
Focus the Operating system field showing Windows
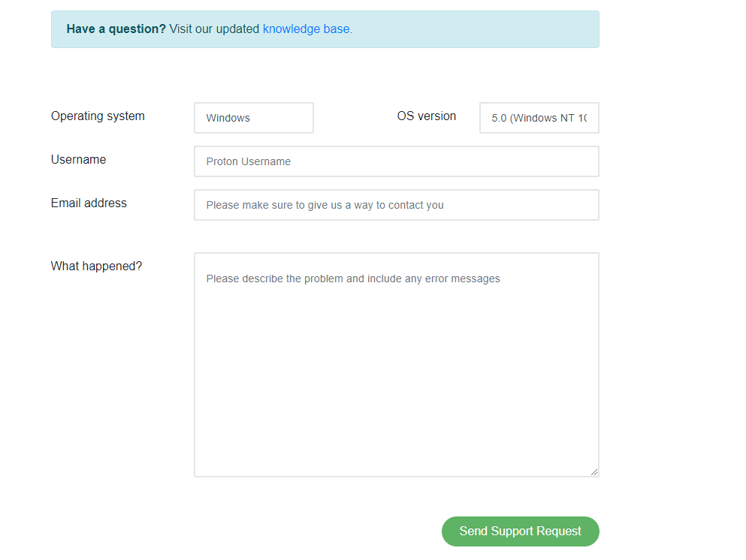pos(254,118)
